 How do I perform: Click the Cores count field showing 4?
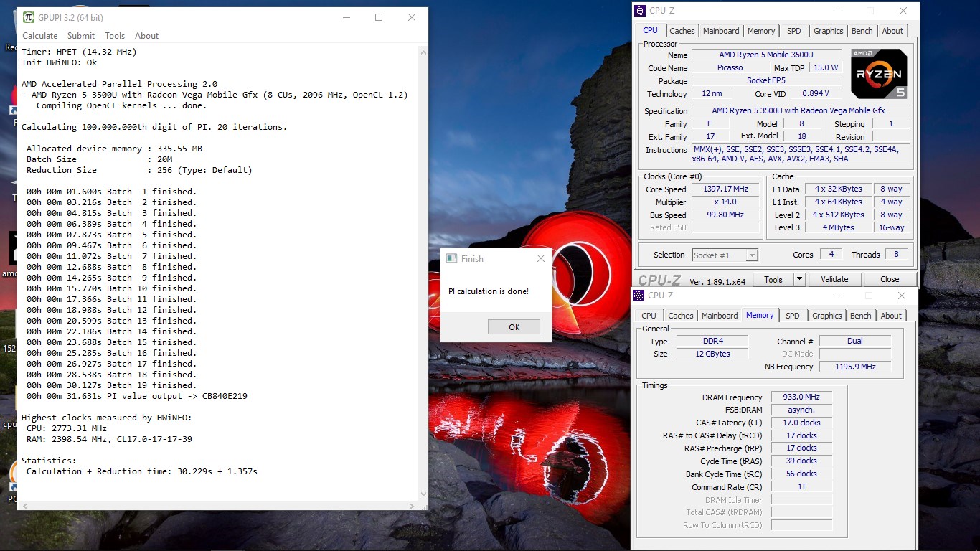pos(831,255)
